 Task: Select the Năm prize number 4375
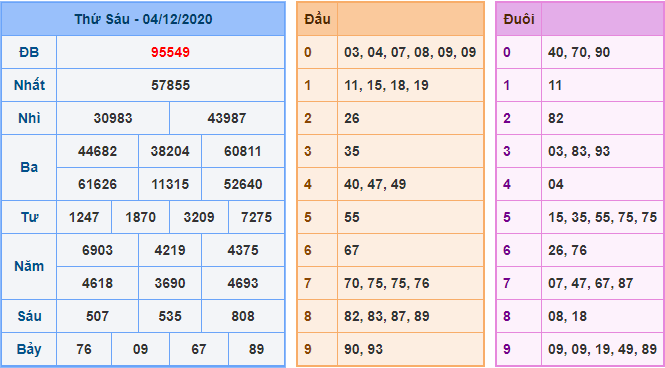pyautogui.click(x=243, y=250)
